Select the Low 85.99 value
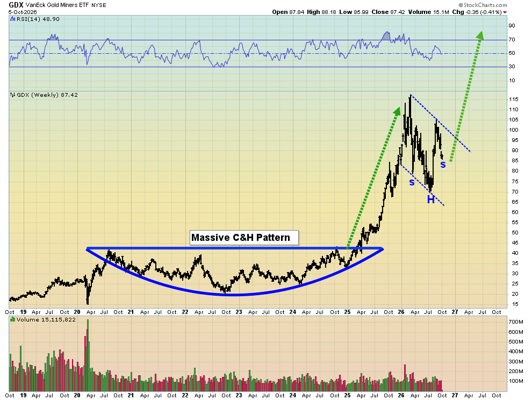This screenshot has width=532, height=400. pyautogui.click(x=354, y=12)
